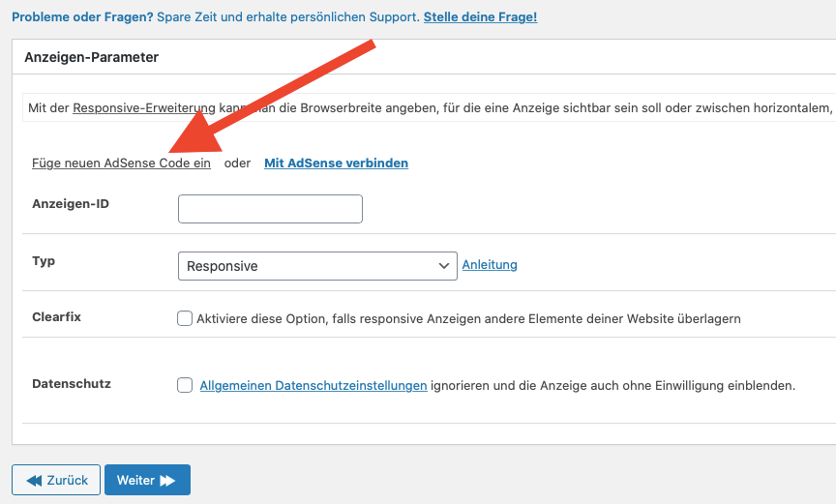
Task: Click Mit AdSense verbinden link
Action: [x=337, y=163]
